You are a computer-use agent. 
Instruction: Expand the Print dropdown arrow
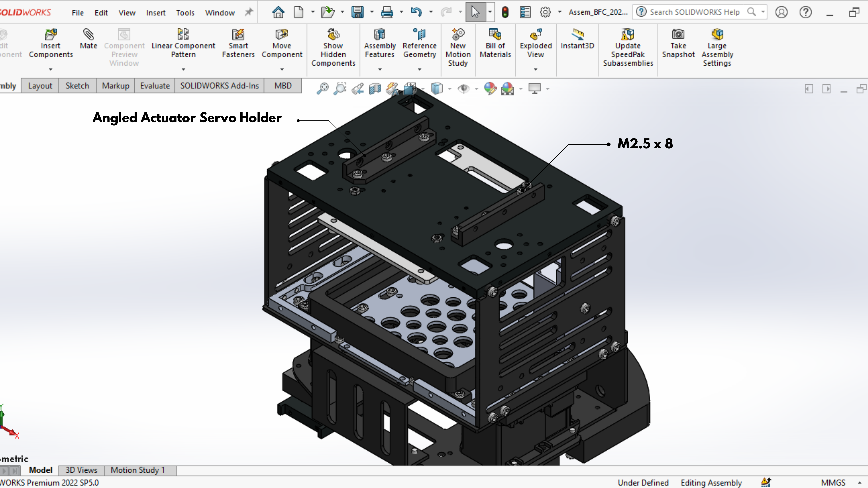401,12
